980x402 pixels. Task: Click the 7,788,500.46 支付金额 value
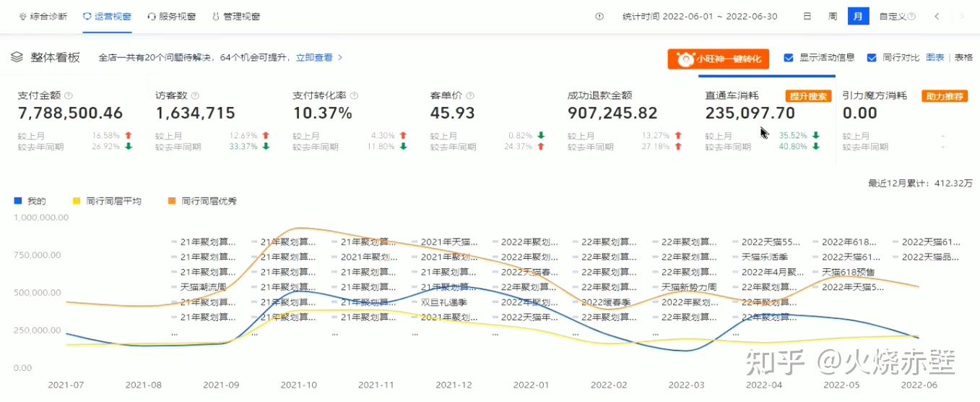click(x=71, y=114)
